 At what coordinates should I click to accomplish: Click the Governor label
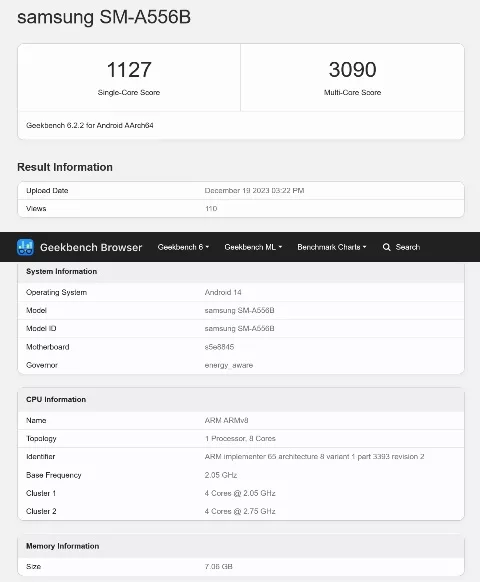(x=42, y=365)
